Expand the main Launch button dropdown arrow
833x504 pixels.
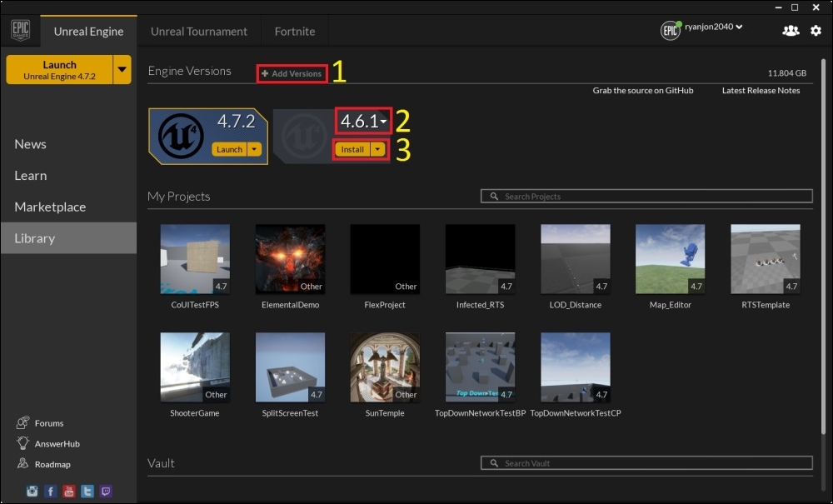pyautogui.click(x=122, y=70)
